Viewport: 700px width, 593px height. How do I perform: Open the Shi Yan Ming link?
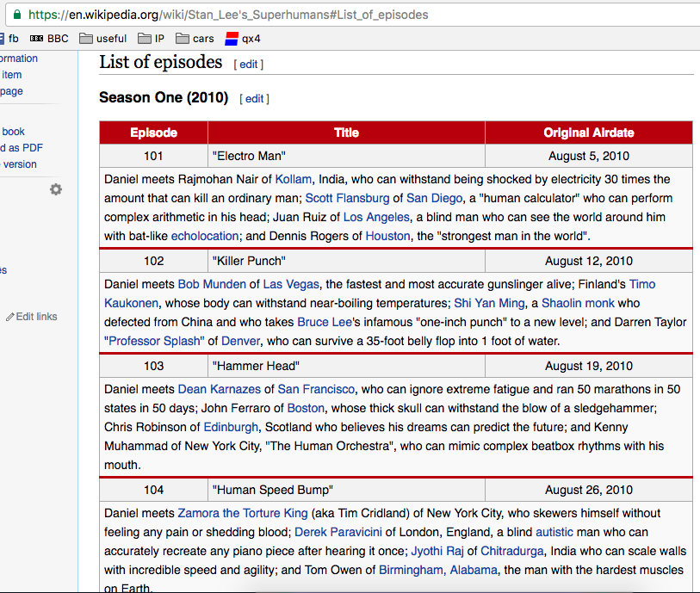coord(487,303)
